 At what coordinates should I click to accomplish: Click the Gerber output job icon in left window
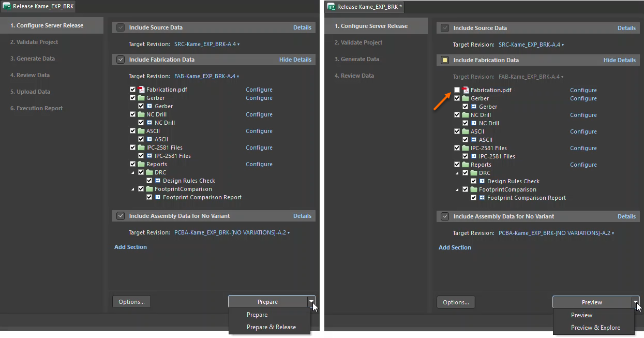click(x=149, y=106)
